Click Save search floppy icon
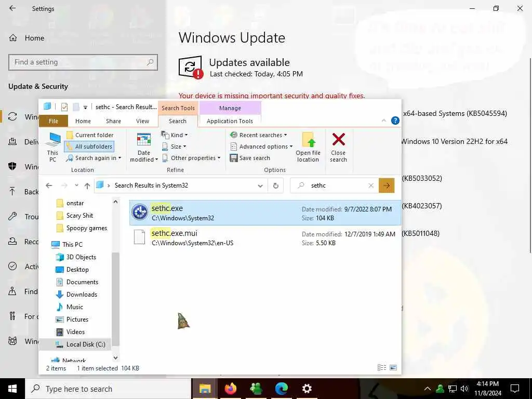The height and width of the screenshot is (399, 532). click(233, 158)
